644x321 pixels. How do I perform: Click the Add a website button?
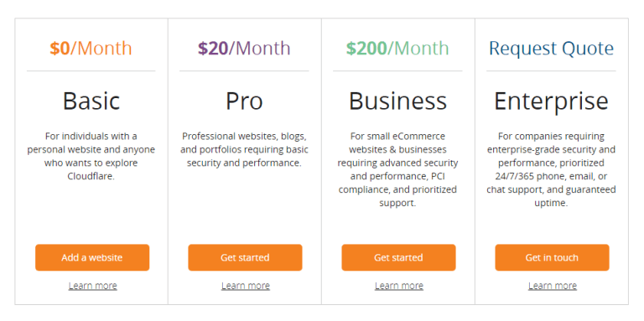[x=92, y=257]
